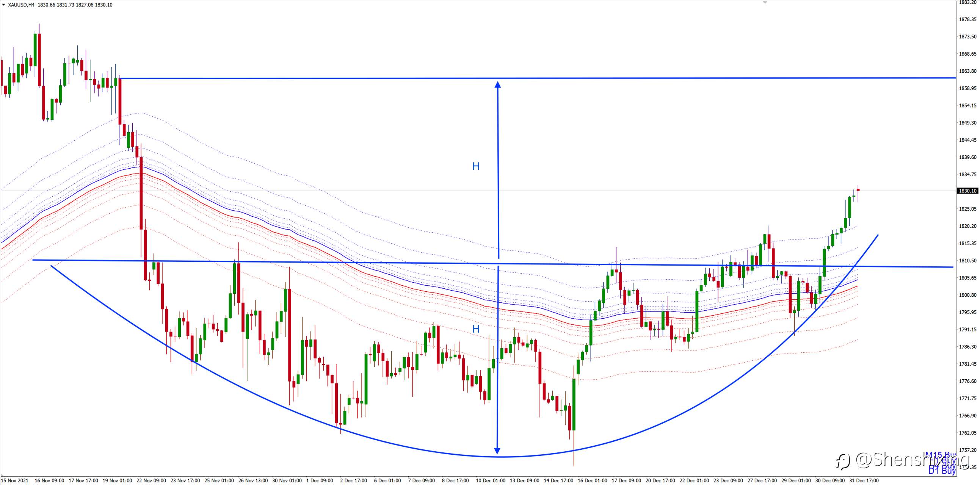Click the 1863.80 price scale label
This screenshot has height=485, width=980.
[x=967, y=71]
